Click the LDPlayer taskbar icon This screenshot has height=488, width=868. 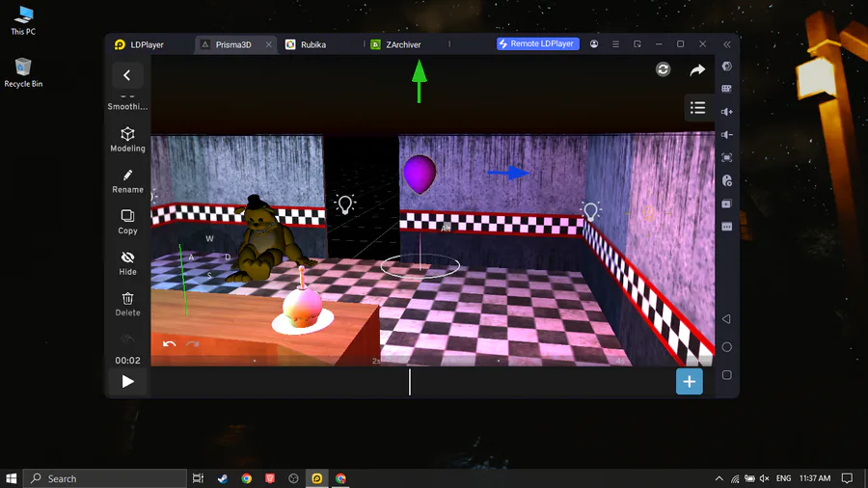[x=316, y=478]
